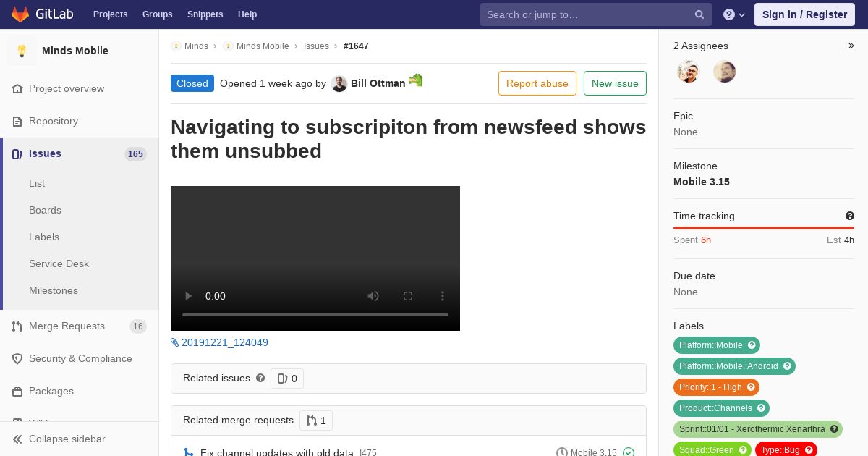Click the merge request pipeline status icon
Viewport: 868px width, 456px height.
629,453
